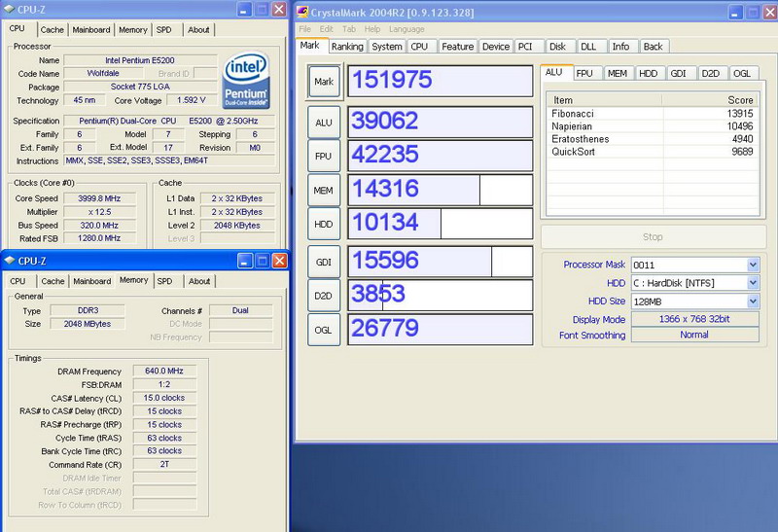Click the Display Mode 1366 x 768 32bit field
Image resolution: width=778 pixels, height=532 pixels.
694,319
